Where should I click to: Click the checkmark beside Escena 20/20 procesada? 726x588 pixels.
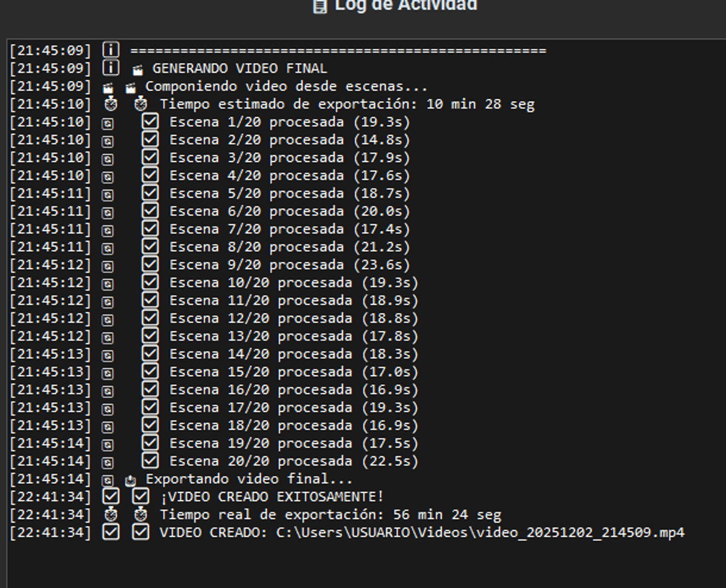tap(150, 461)
